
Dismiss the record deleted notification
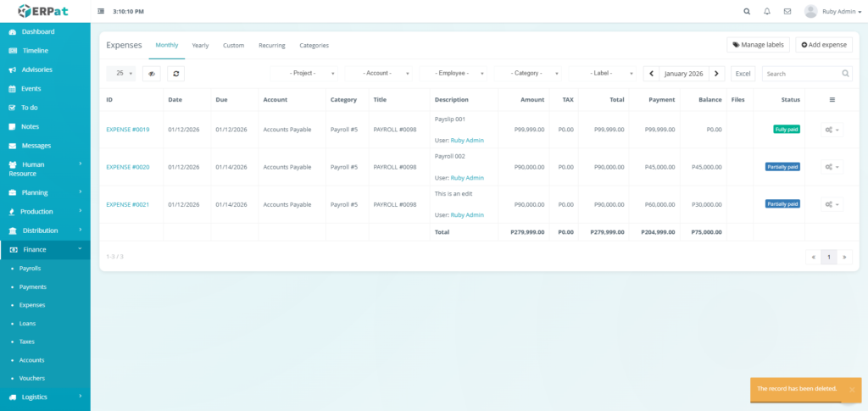(x=851, y=389)
